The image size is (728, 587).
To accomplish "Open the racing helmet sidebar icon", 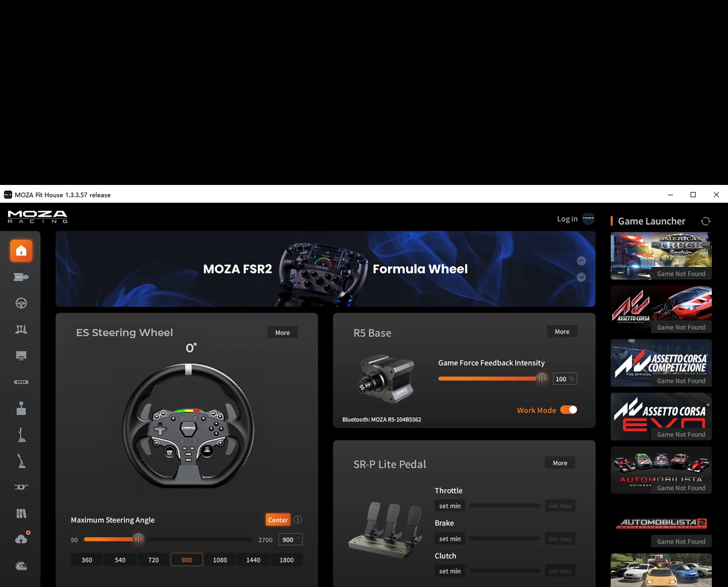I will coord(21,566).
